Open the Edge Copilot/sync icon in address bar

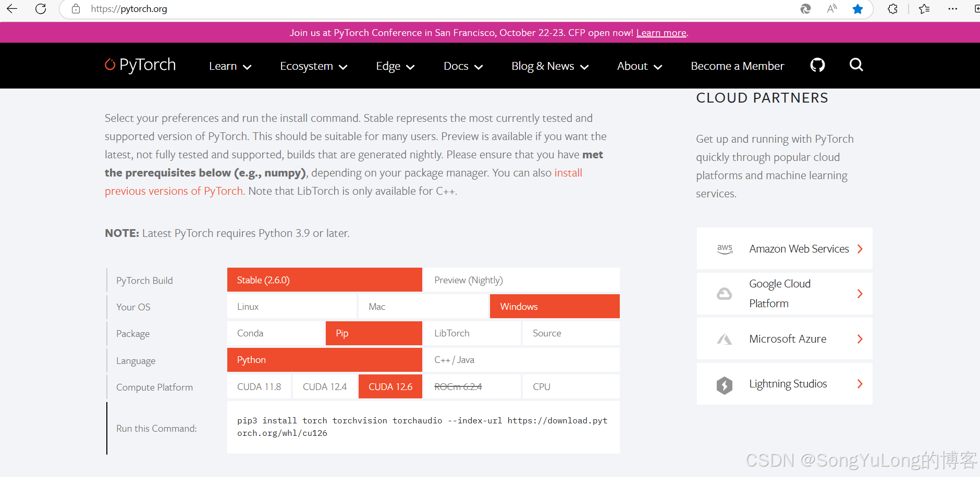(x=805, y=9)
